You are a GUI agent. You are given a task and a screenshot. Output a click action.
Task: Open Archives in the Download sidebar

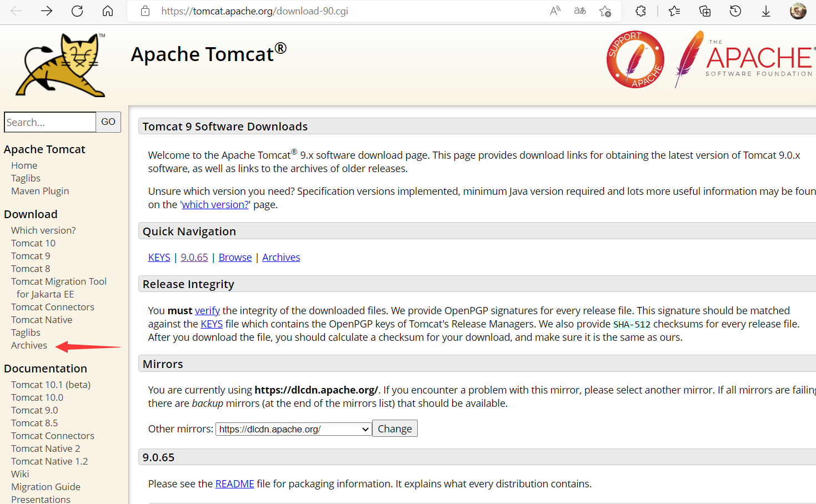pos(29,345)
